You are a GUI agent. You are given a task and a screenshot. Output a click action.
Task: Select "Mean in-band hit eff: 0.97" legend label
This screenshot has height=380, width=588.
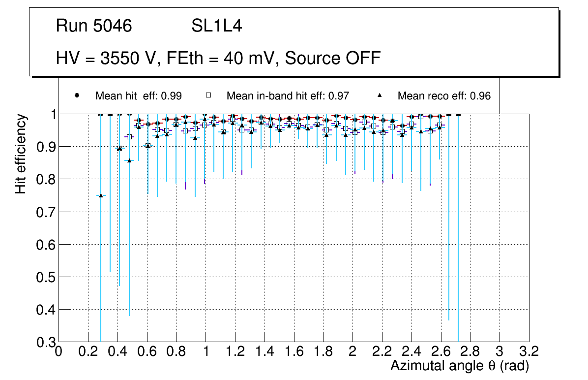pos(288,96)
